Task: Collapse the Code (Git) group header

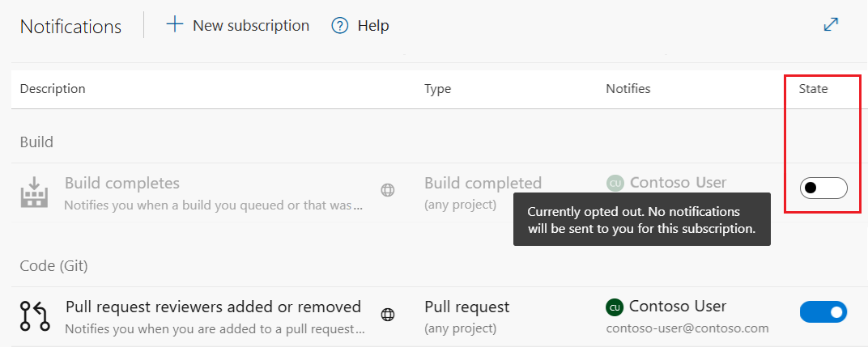Action: [53, 265]
